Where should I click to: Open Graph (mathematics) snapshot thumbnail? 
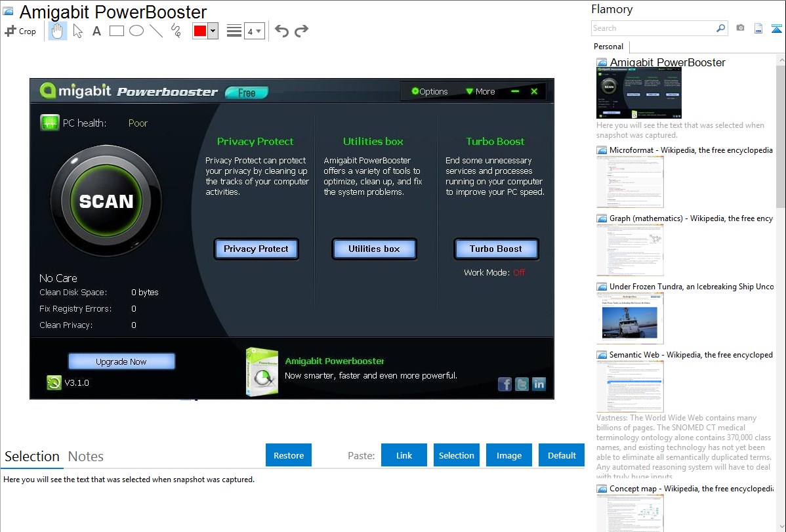click(x=630, y=250)
